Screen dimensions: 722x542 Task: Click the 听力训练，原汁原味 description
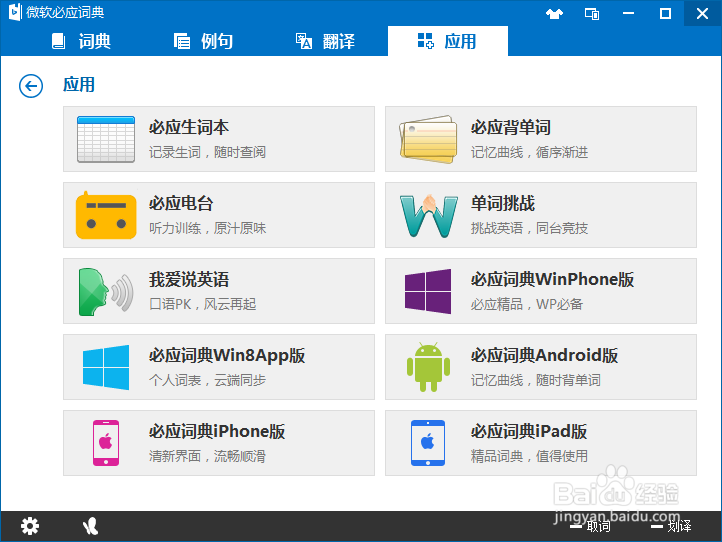(x=207, y=228)
